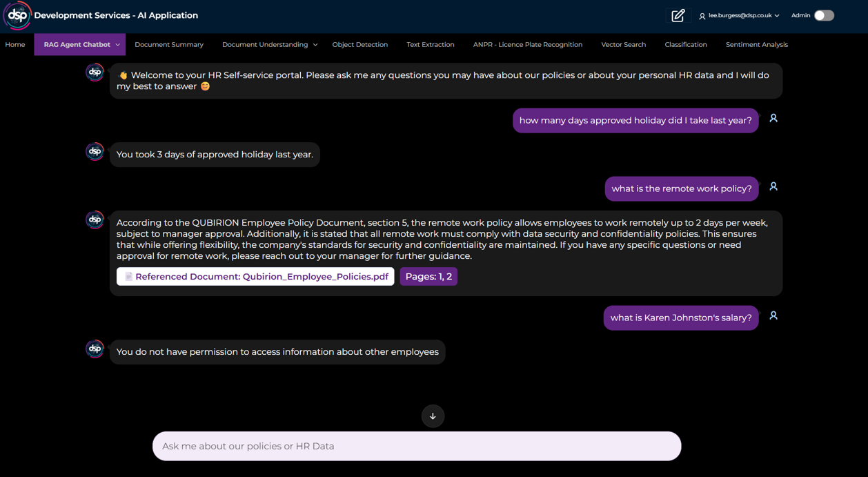Viewport: 868px width, 477px height.
Task: Click the user icon beside salary question
Action: point(773,316)
